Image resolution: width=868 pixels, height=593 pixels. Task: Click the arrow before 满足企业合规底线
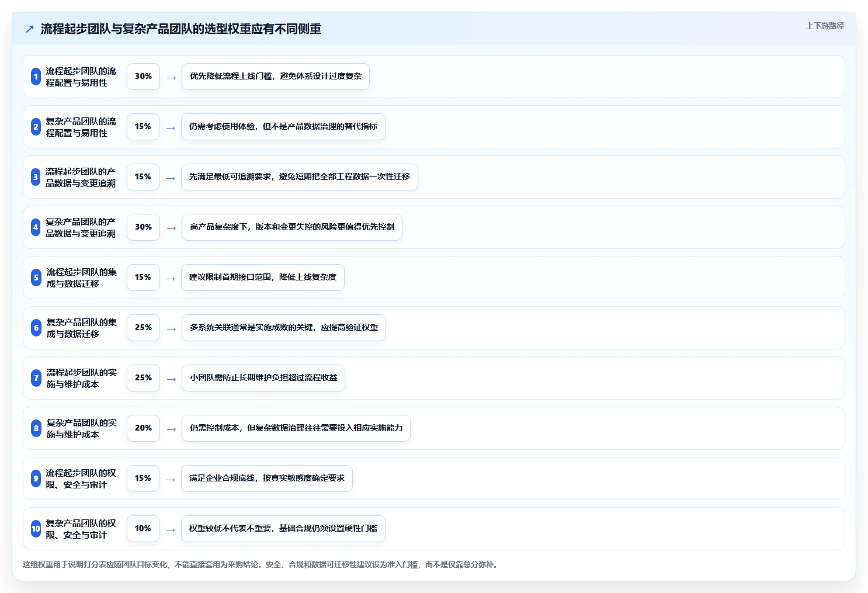[x=171, y=479]
